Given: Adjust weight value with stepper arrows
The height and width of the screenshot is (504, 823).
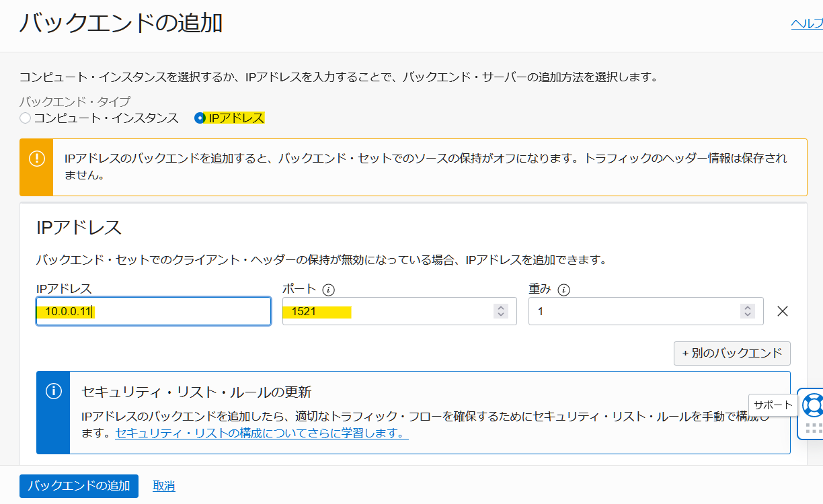Looking at the screenshot, I should [x=747, y=311].
